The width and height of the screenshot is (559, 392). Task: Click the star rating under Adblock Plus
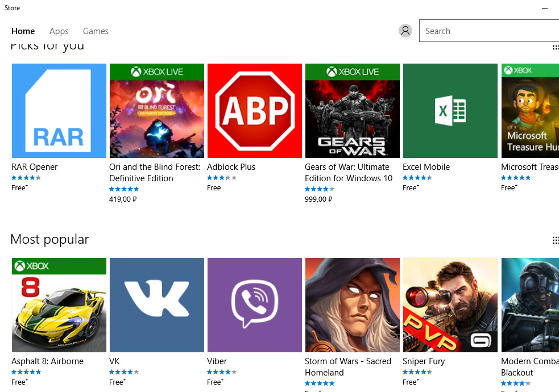222,178
